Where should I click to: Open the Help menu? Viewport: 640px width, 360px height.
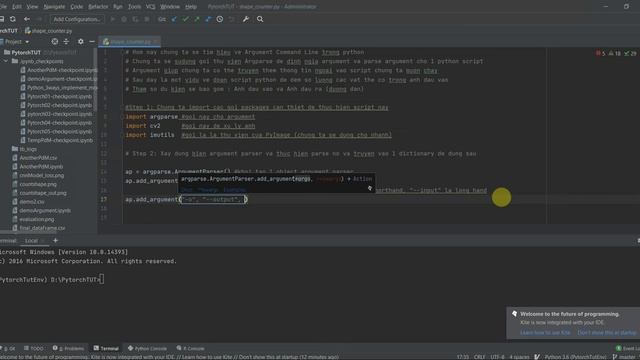tap(191, 7)
